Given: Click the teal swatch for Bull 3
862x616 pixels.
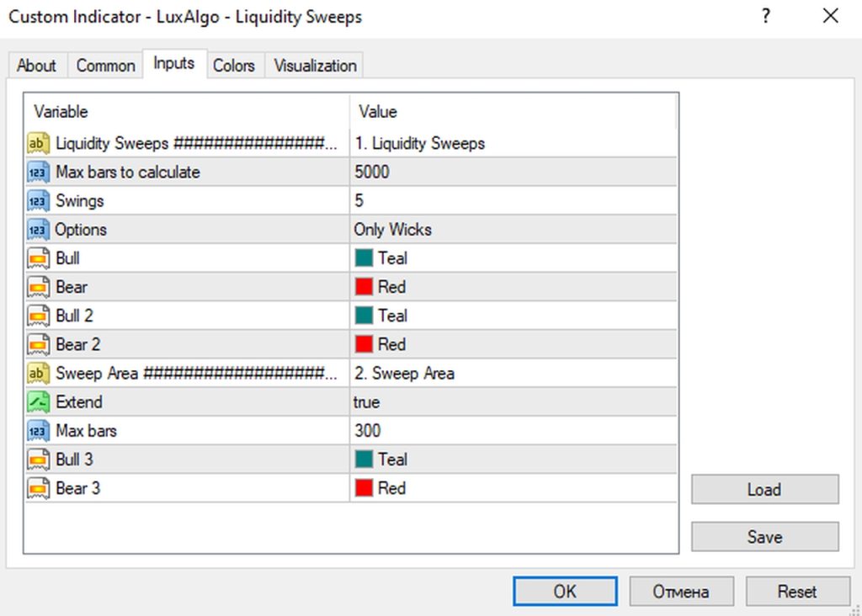Looking at the screenshot, I should click(x=364, y=459).
